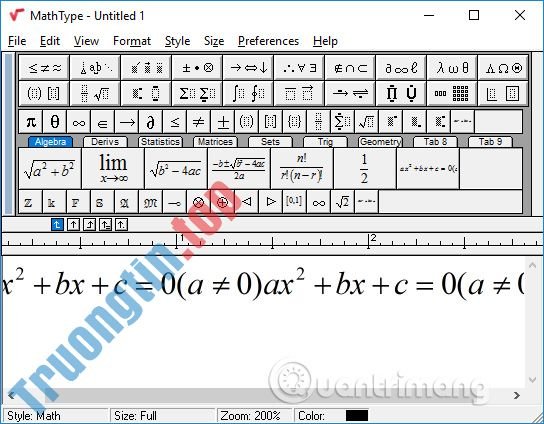This screenshot has height=424, width=544.
Task: Insert the quadratic formula expression
Action: (x=239, y=169)
